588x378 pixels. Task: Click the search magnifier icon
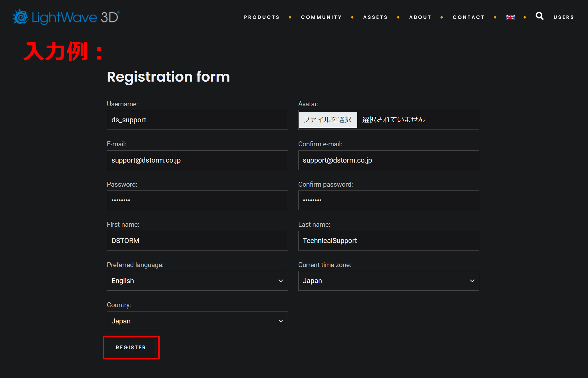click(540, 16)
